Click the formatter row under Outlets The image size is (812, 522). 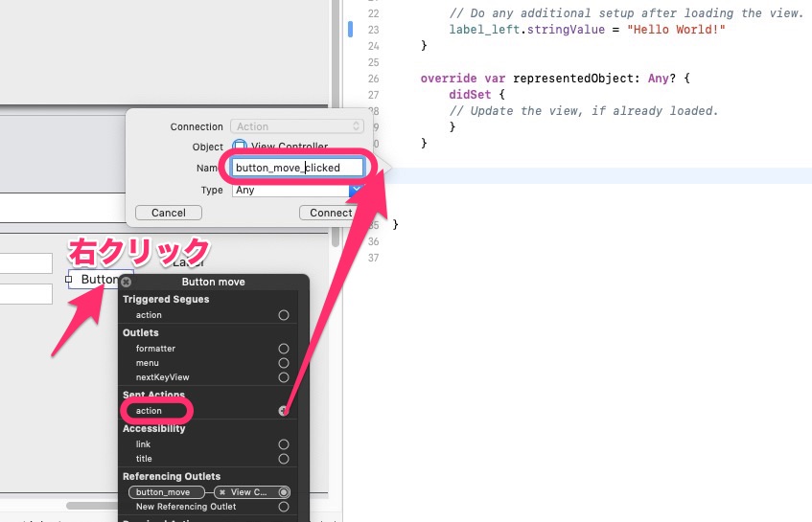(x=208, y=349)
